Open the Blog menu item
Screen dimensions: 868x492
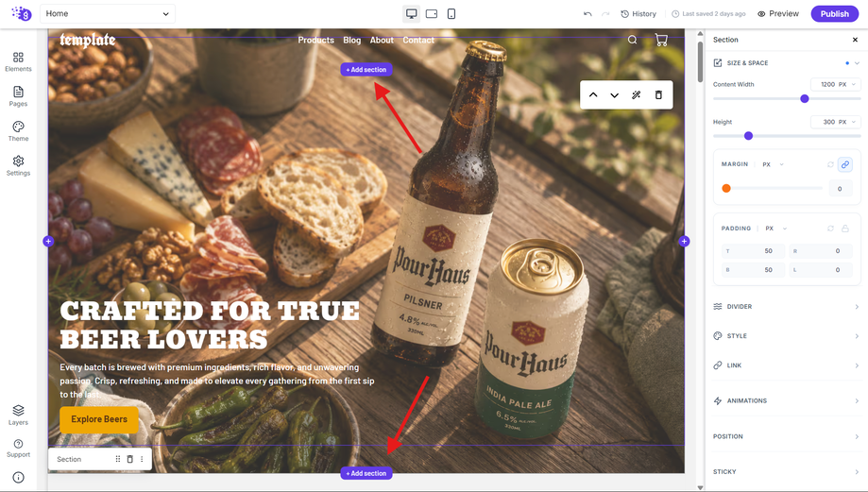[351, 40]
